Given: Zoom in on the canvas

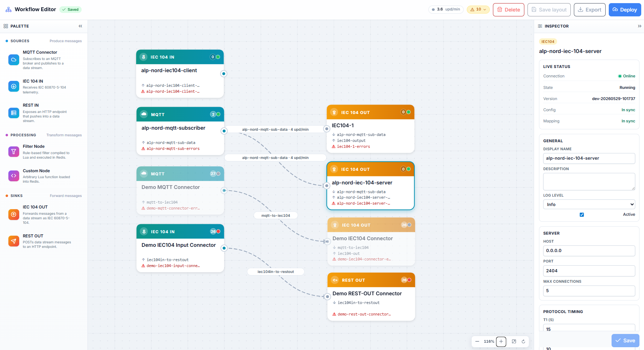Looking at the screenshot, I should [x=501, y=342].
